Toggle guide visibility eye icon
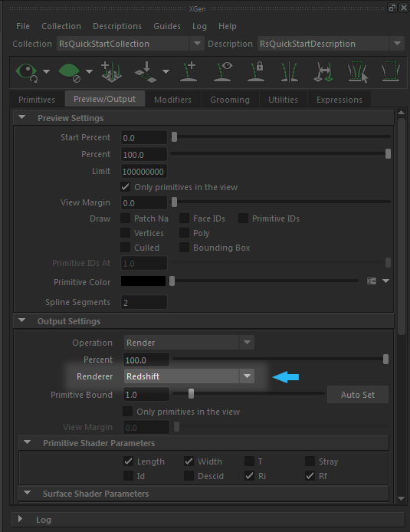This screenshot has height=532, width=410. (222, 71)
